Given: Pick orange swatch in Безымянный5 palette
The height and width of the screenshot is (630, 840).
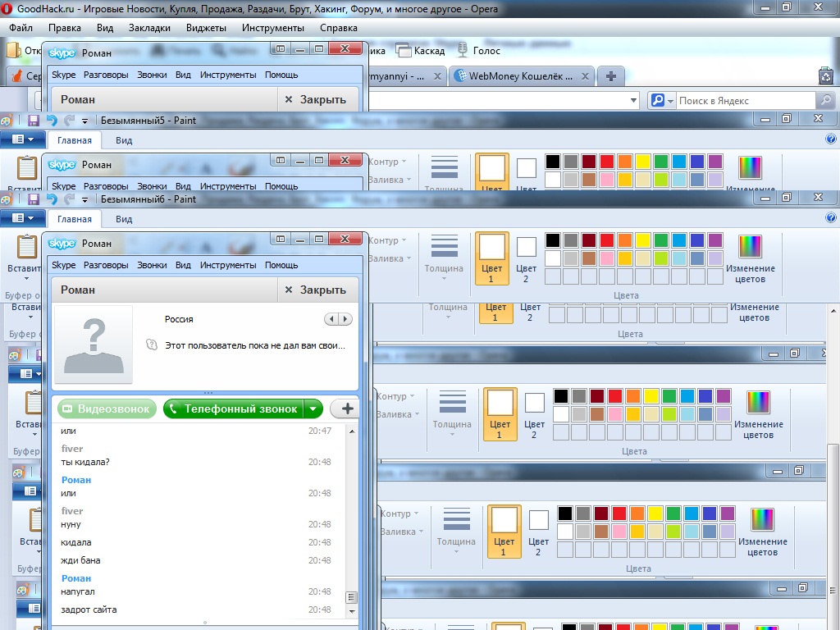Looking at the screenshot, I should (x=624, y=162).
